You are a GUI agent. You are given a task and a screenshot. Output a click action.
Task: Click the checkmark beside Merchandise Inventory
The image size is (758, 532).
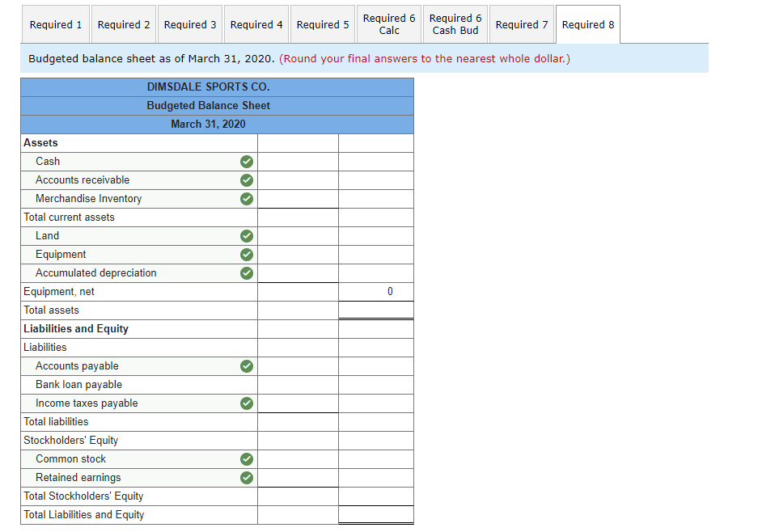[247, 199]
